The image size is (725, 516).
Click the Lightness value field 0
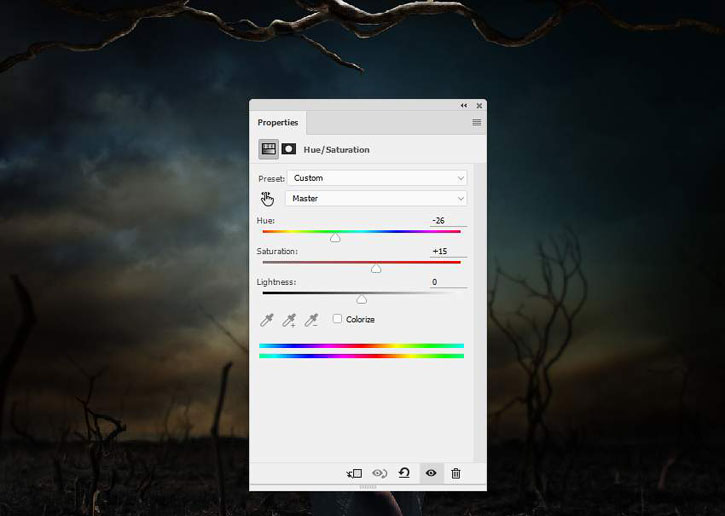(x=448, y=282)
